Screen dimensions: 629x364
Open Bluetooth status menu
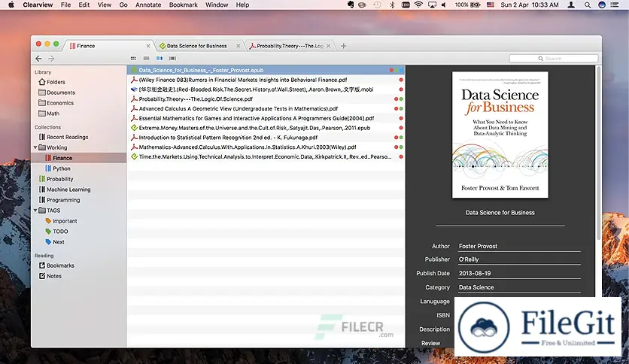(x=392, y=5)
